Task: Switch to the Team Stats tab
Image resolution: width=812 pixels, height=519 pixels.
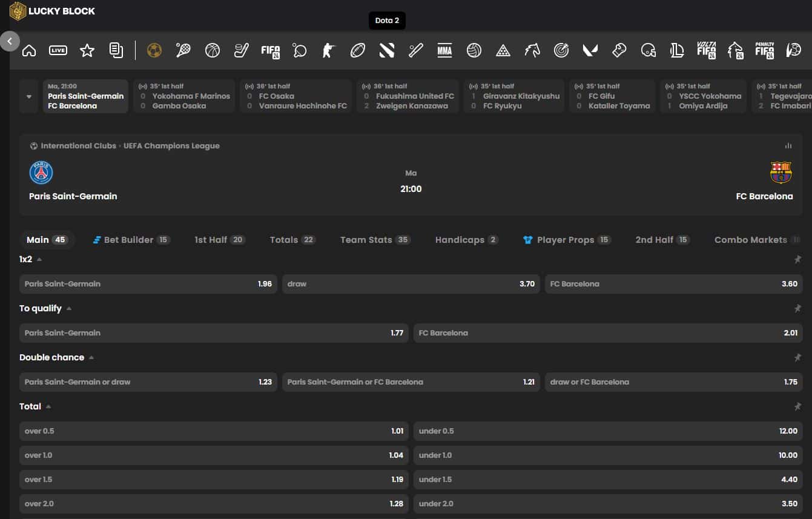Action: coord(375,240)
